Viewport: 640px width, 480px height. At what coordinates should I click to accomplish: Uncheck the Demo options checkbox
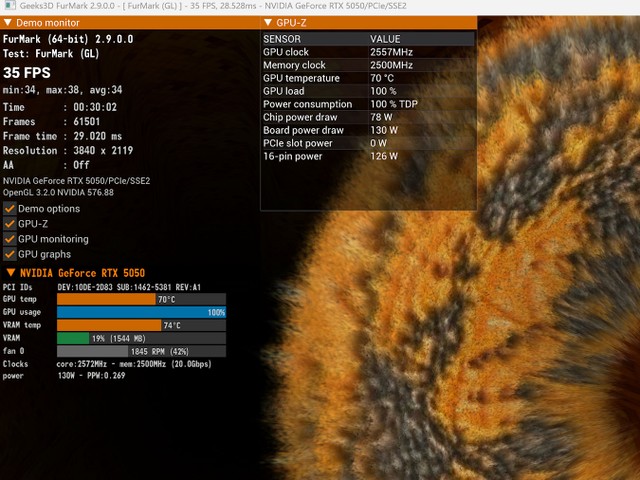click(x=10, y=209)
